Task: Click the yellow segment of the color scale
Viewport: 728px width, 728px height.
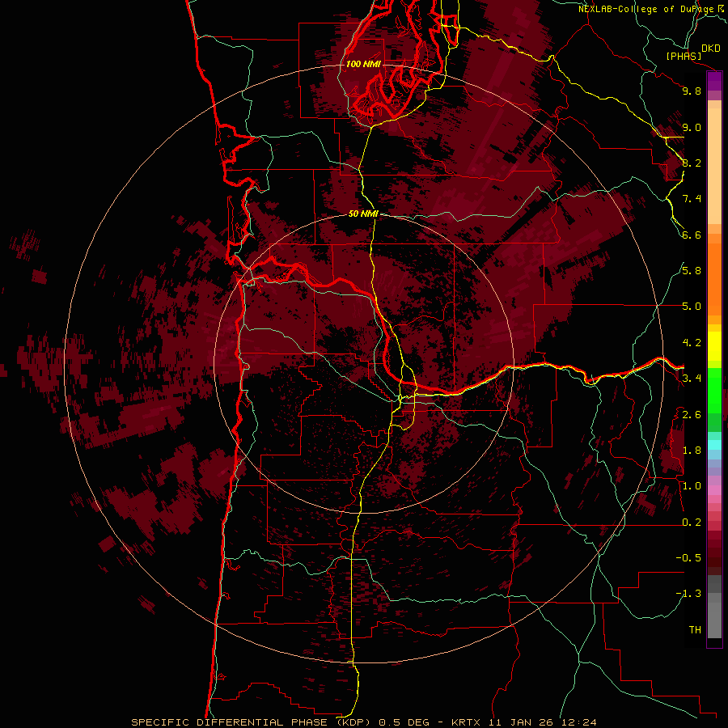Action: [714, 346]
